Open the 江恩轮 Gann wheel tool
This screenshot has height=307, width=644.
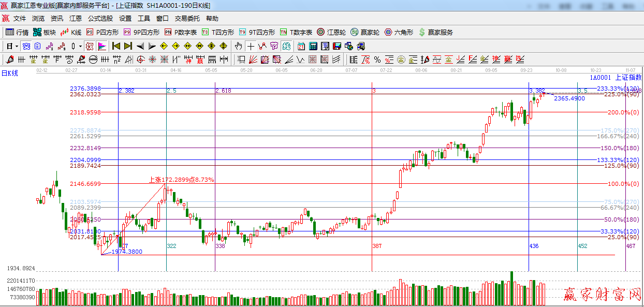pyautogui.click(x=331, y=32)
